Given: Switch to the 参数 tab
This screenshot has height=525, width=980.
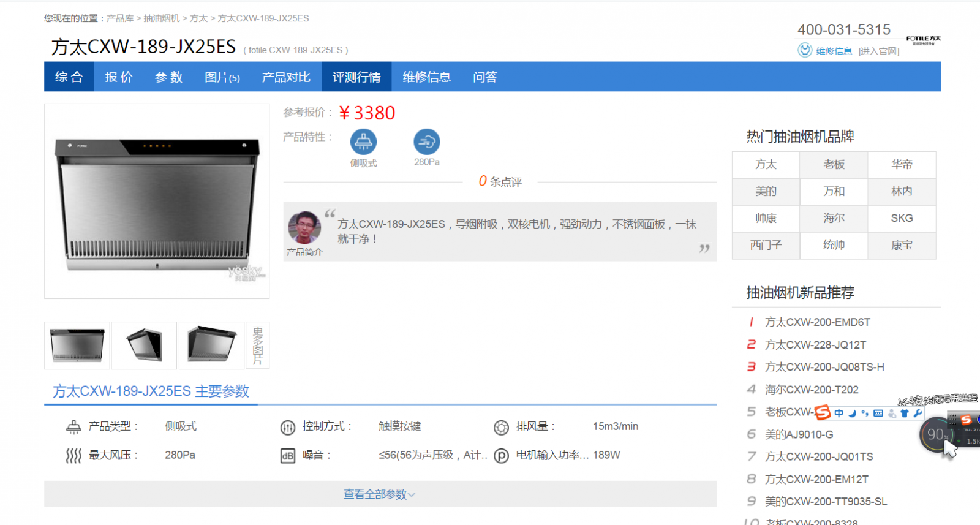Looking at the screenshot, I should [169, 77].
